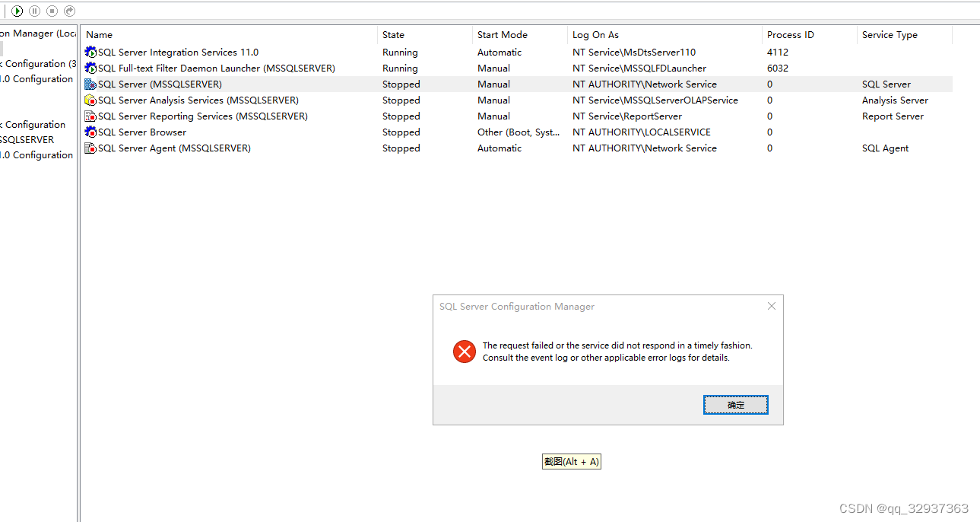The width and height of the screenshot is (980, 522).
Task: Select the SQL Full-text Filter Daemon icon
Action: 90,68
